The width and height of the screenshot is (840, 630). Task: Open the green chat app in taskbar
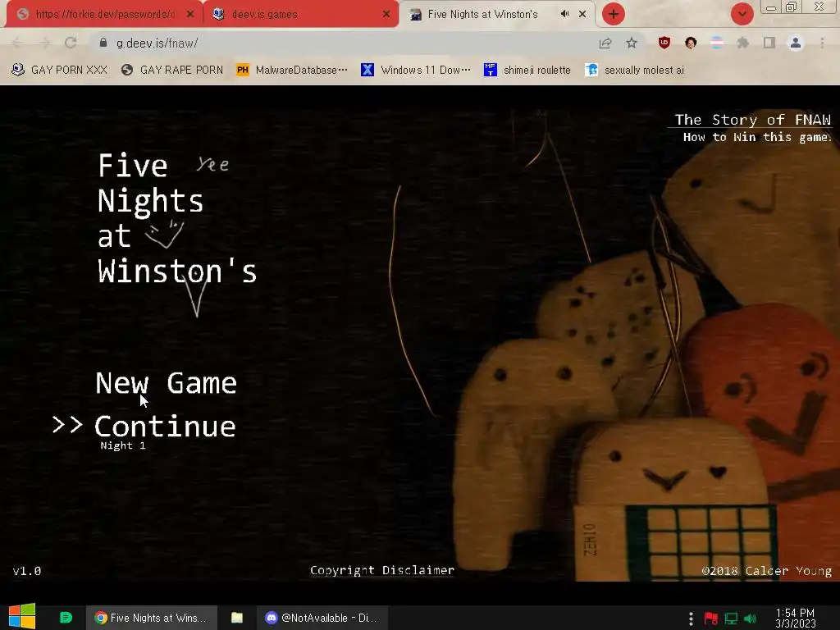pos(66,618)
